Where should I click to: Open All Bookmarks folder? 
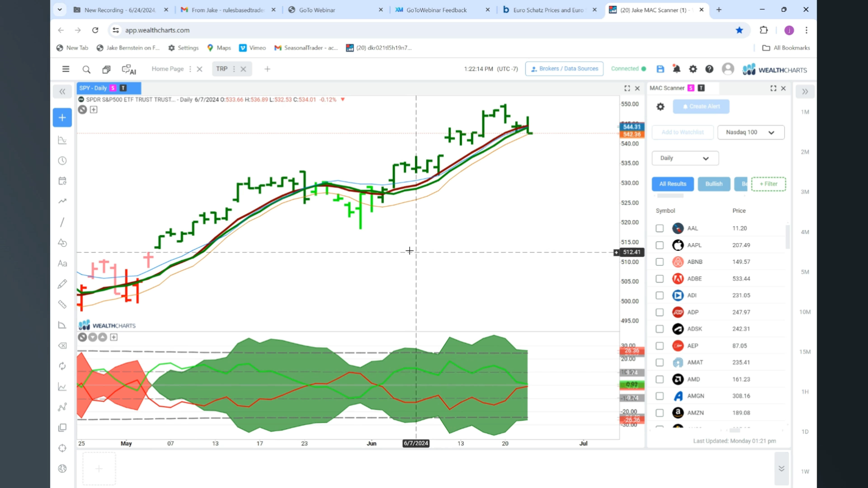[x=786, y=48]
